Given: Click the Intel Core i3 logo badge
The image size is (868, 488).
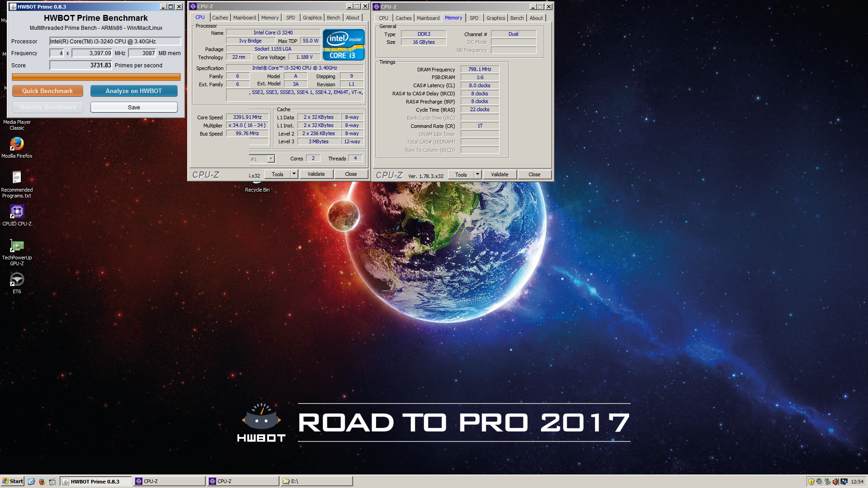Looking at the screenshot, I should (344, 45).
